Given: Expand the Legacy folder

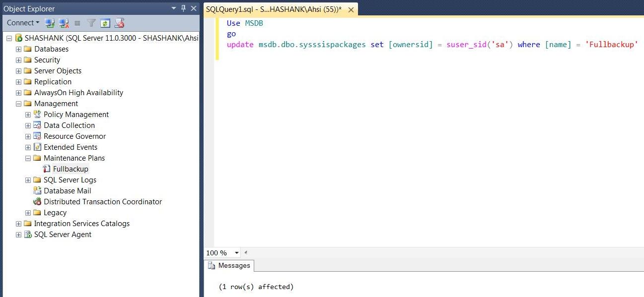Looking at the screenshot, I should coord(28,213).
